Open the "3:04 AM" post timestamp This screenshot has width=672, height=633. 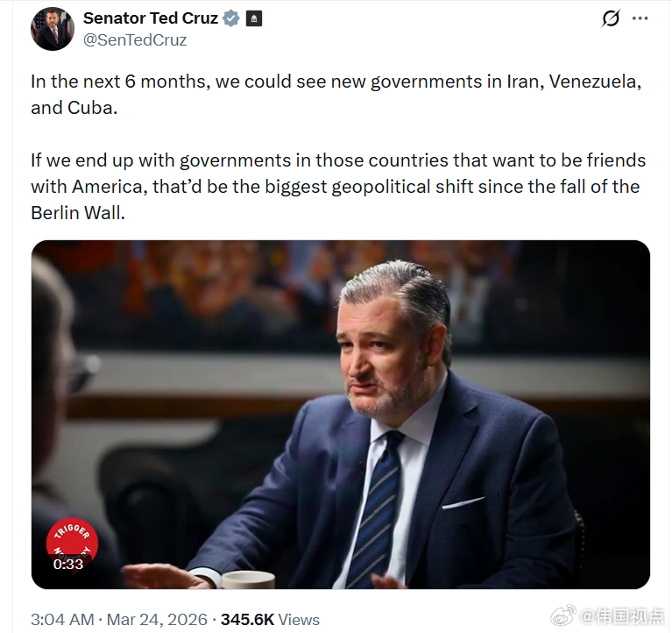pyautogui.click(x=62, y=619)
